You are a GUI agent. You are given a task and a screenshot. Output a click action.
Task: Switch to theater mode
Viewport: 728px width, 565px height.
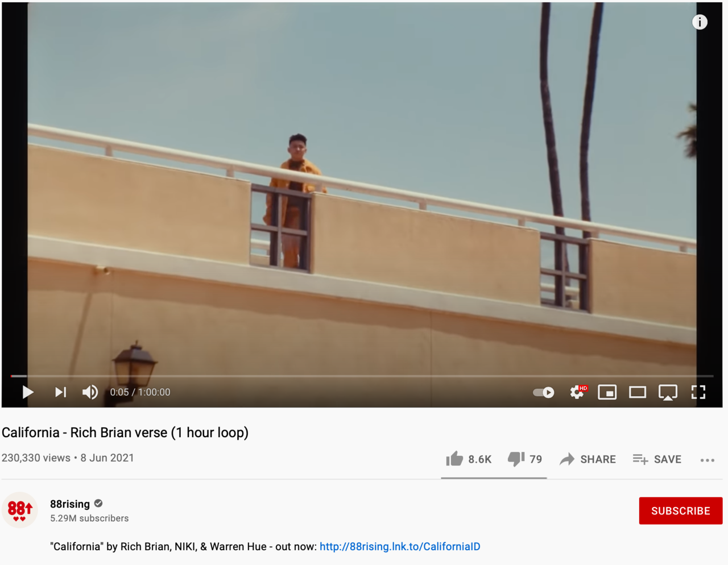click(638, 392)
